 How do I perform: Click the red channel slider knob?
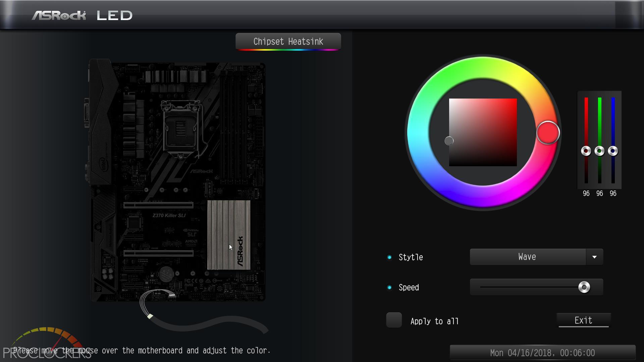coord(586,151)
